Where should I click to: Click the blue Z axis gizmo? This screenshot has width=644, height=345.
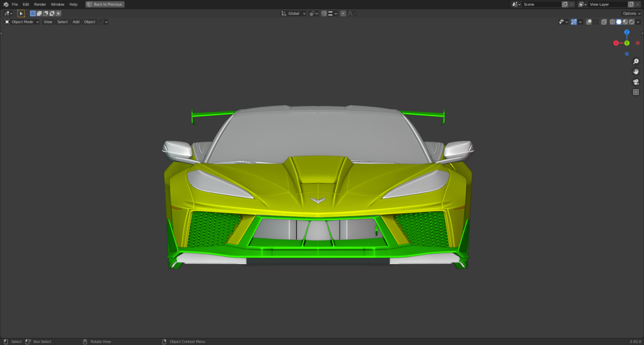[x=627, y=32]
